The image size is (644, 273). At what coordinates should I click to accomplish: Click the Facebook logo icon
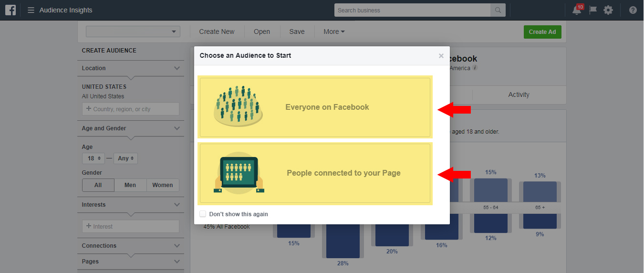pos(10,10)
